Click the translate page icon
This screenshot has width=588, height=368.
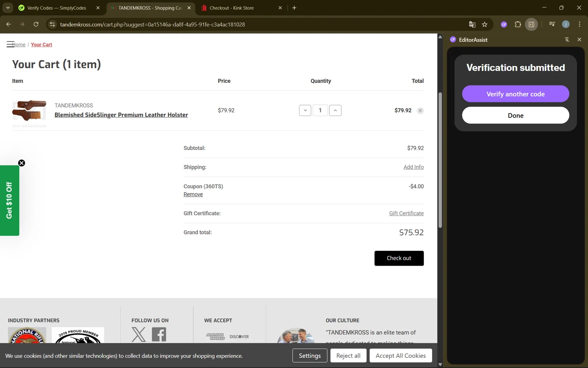[x=472, y=24]
